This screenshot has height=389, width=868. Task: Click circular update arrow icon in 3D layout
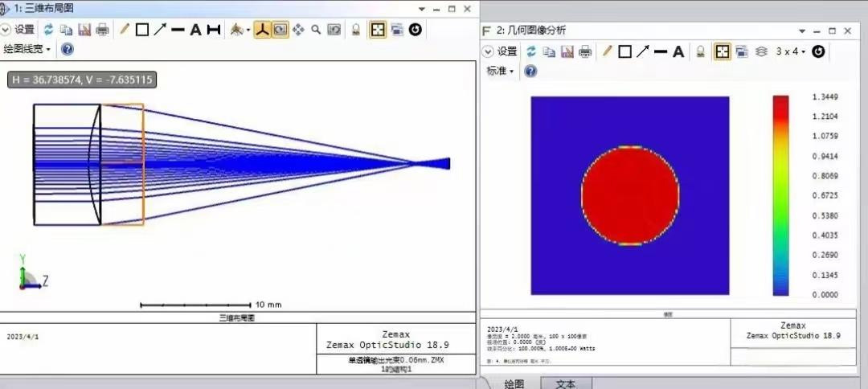click(x=416, y=29)
